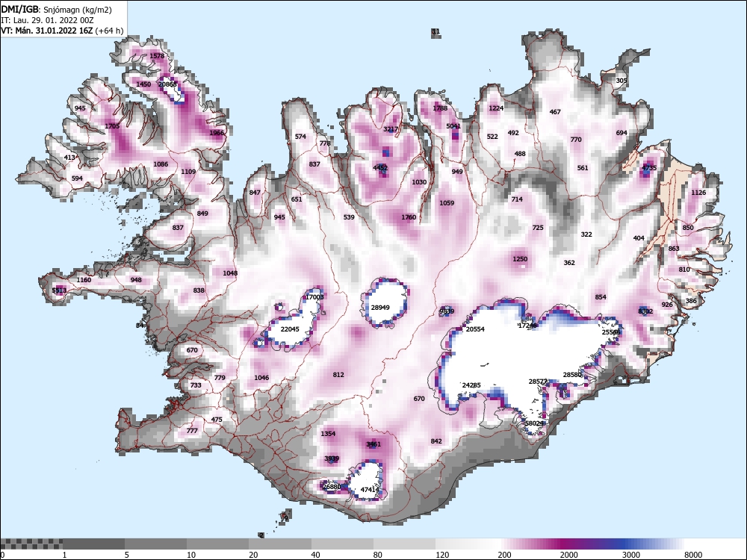
Task: Click the legend label '120'
Action: pyautogui.click(x=442, y=555)
